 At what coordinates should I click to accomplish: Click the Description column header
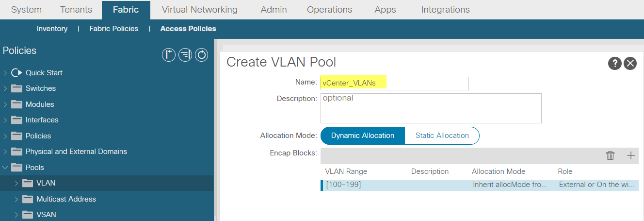430,171
